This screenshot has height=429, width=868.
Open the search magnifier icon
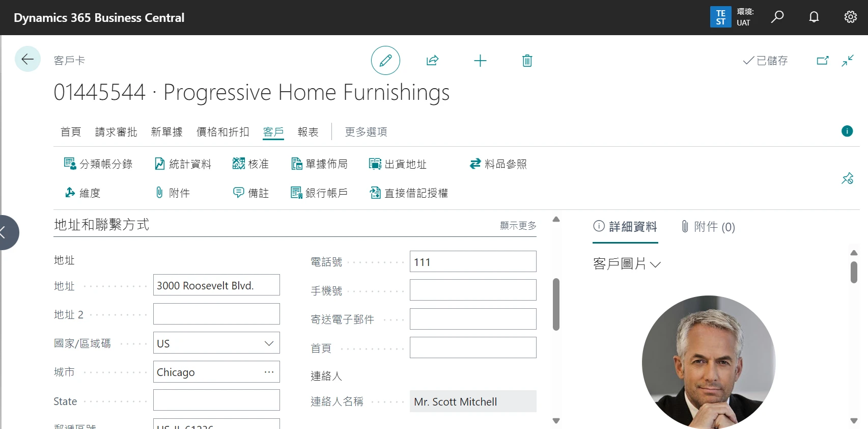(x=777, y=17)
